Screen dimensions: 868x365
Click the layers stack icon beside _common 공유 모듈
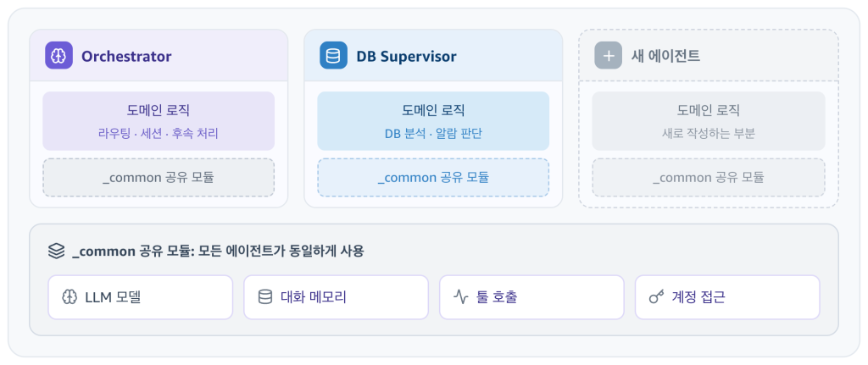point(57,251)
